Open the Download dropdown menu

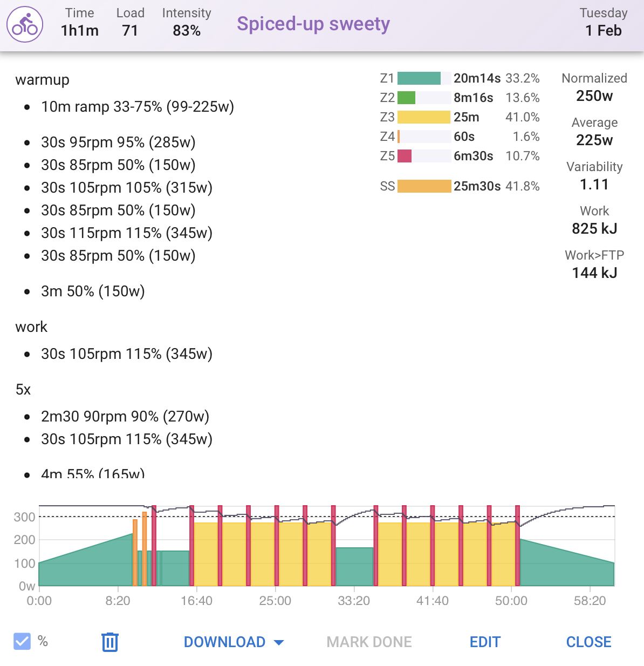point(234,642)
